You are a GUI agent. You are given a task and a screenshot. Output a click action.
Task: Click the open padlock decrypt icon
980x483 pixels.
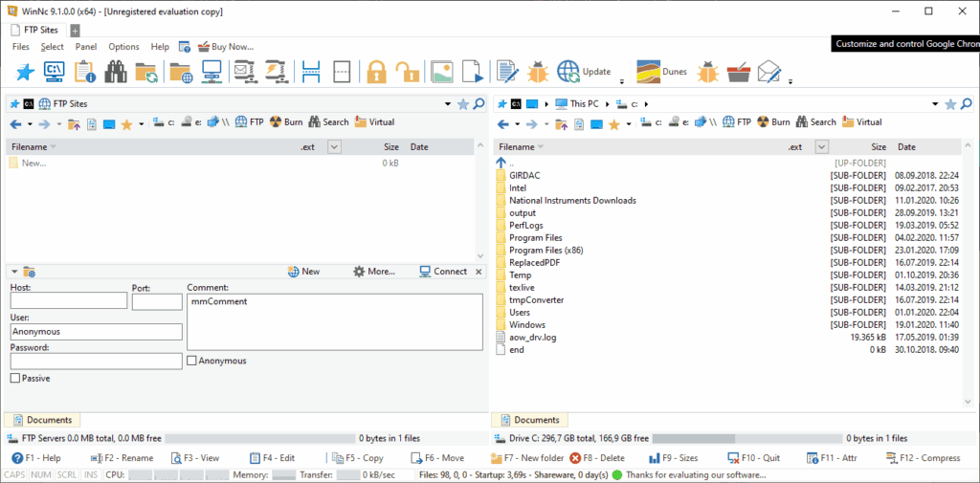(x=408, y=72)
